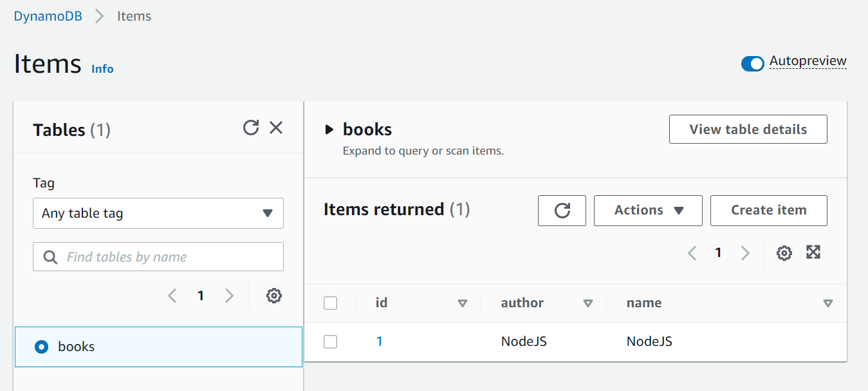
Task: Go to next items page
Action: point(745,253)
